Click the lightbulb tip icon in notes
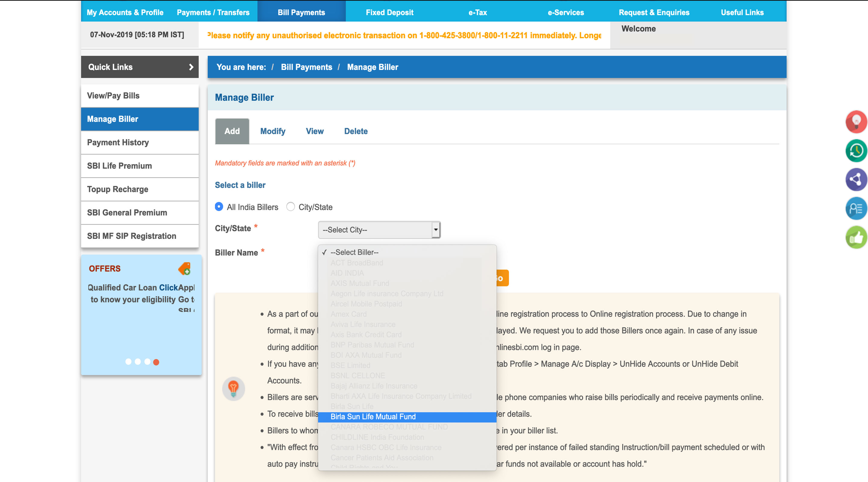The width and height of the screenshot is (868, 482). (x=233, y=388)
